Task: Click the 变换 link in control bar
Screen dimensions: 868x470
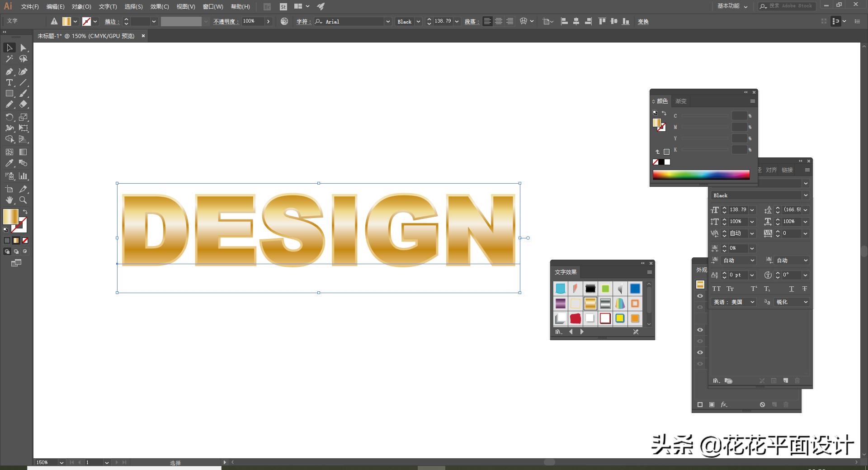Action: click(643, 22)
